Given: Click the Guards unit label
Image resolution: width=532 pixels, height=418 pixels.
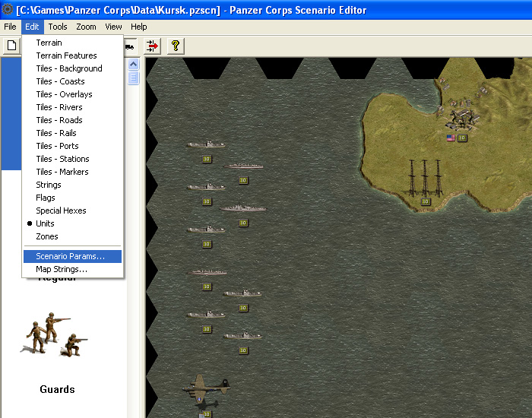Looking at the screenshot, I should tap(57, 389).
